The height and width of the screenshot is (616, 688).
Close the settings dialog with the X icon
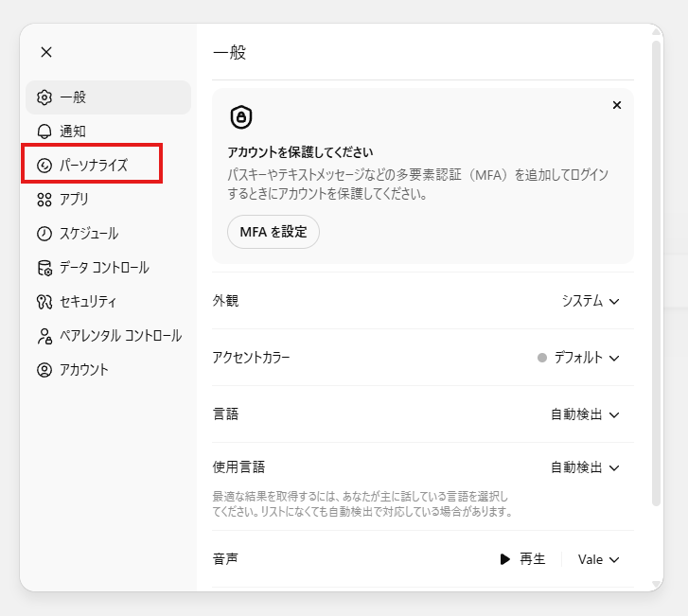point(46,52)
